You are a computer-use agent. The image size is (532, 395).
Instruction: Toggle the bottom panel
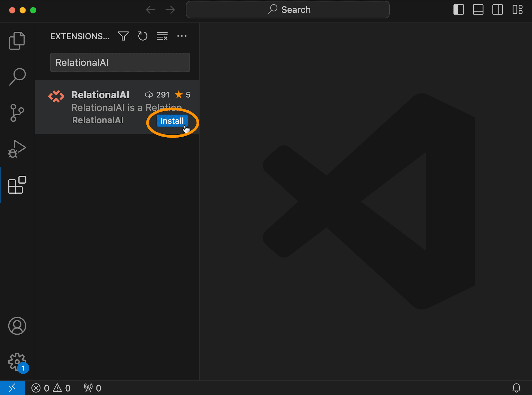tap(478, 10)
